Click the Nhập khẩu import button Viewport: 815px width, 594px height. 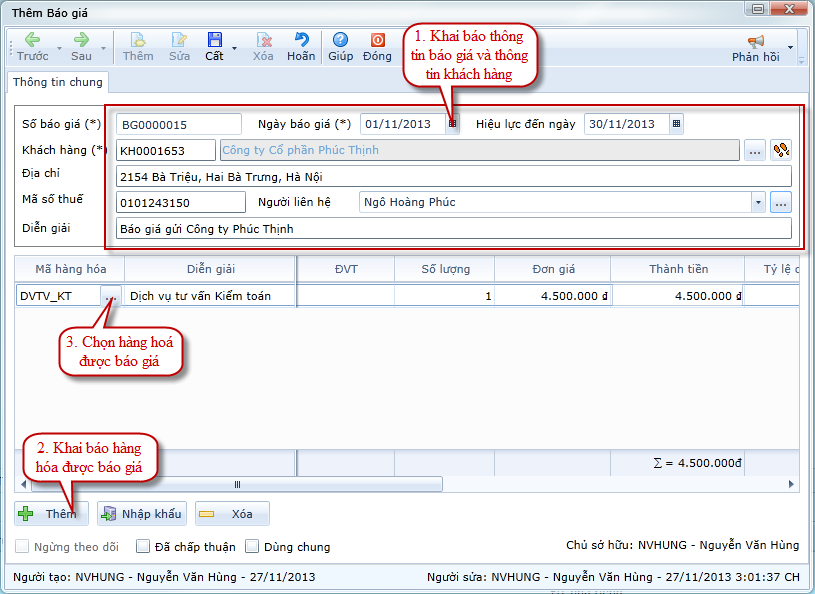point(141,513)
